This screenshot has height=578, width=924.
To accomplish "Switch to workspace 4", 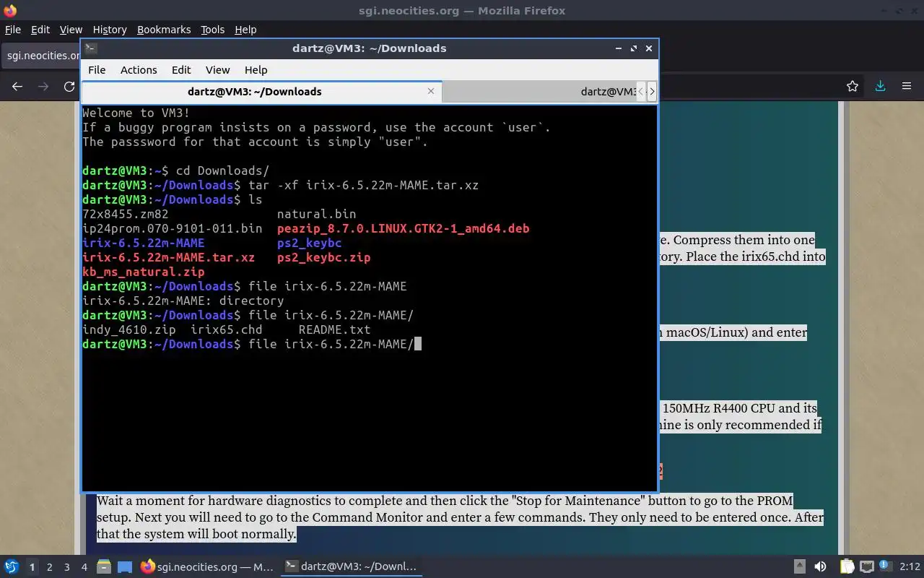I will pyautogui.click(x=84, y=567).
